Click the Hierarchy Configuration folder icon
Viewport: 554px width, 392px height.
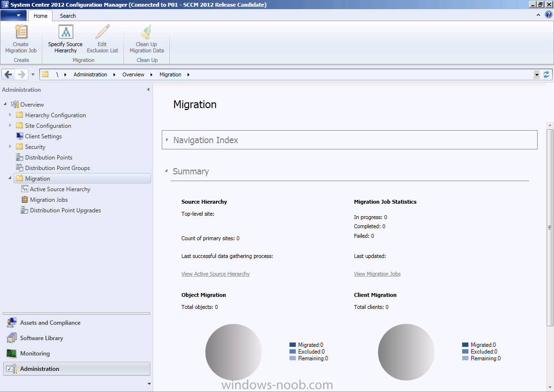click(x=19, y=115)
